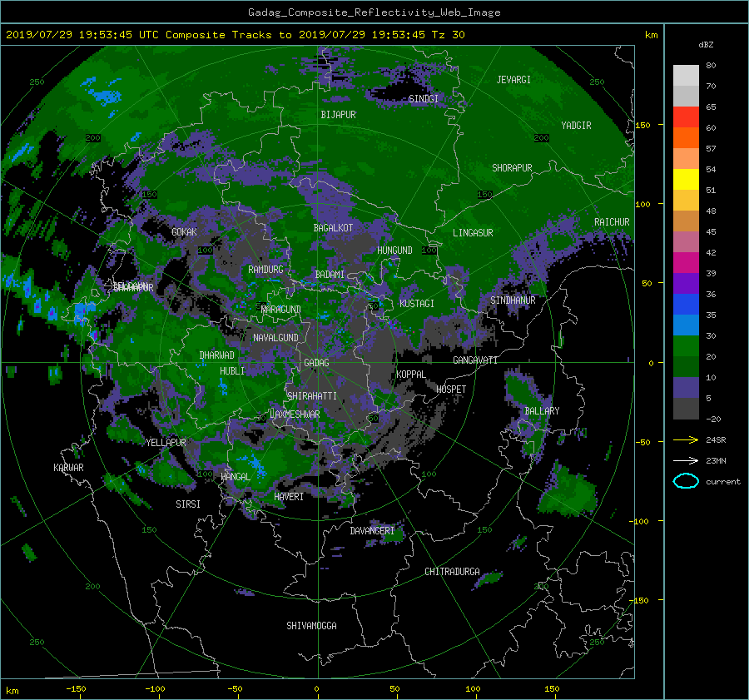749x700 pixels.
Task: Click the 'current' legend label
Action: (722, 482)
